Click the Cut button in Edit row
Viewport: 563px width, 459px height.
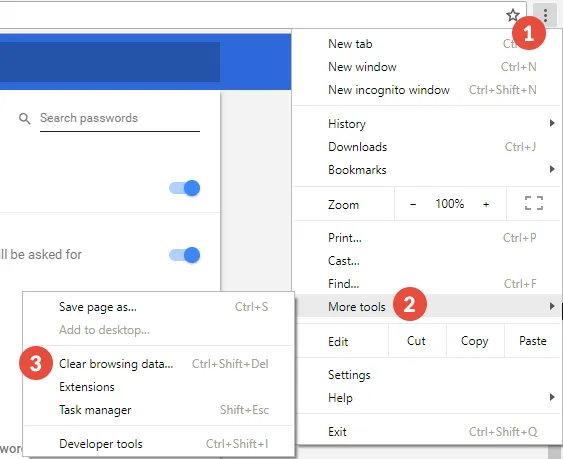[x=417, y=340]
